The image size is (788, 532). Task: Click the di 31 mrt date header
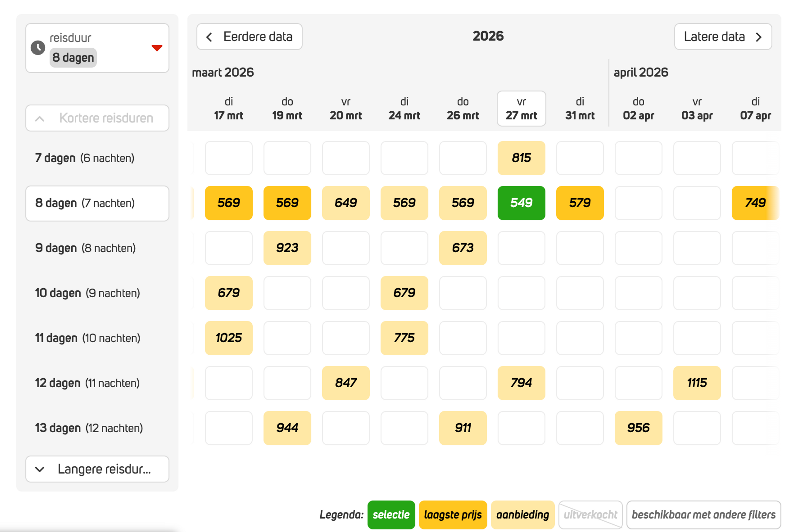[x=580, y=108]
